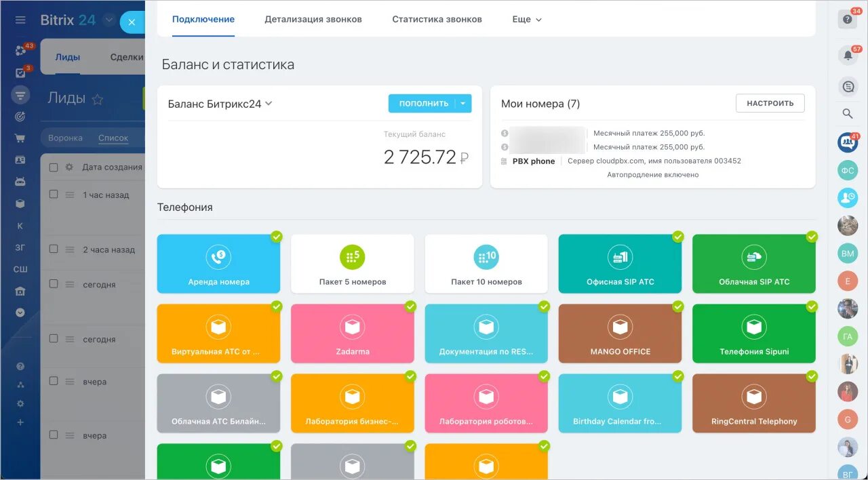
Task: Open the Zadarma app tile
Action: point(353,334)
